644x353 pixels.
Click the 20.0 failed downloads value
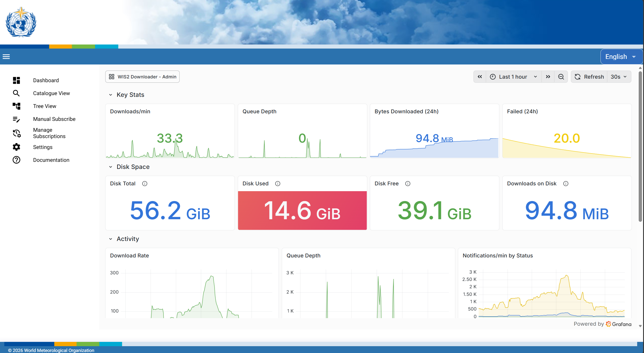[567, 138]
